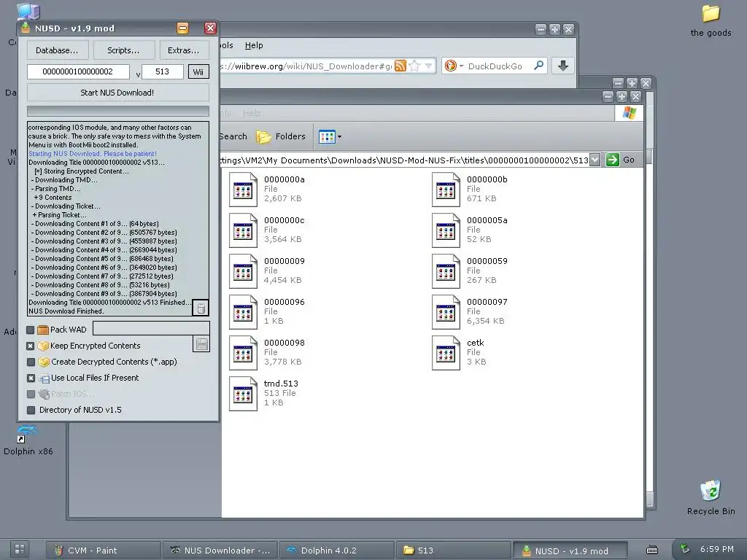This screenshot has width=747, height=560.
Task: Click the disabled Patch IOS checkbox
Action: [31, 394]
